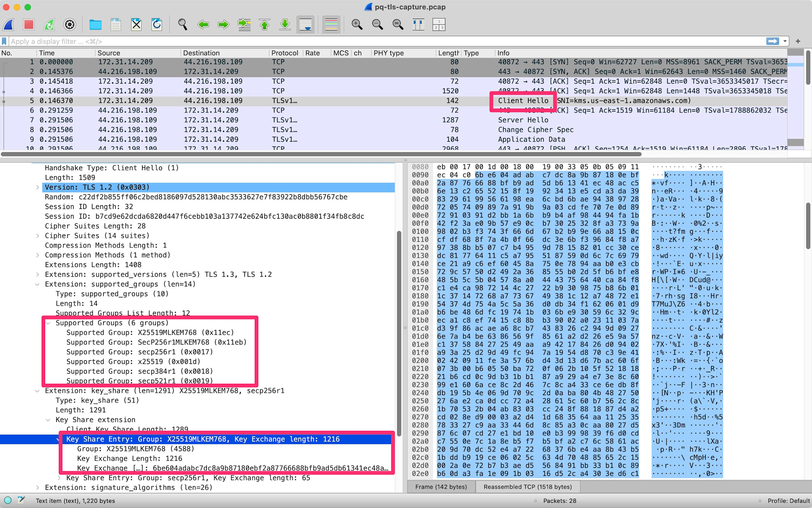The width and height of the screenshot is (812, 508).
Task: Expand the supported_versions extension
Action: coord(38,275)
